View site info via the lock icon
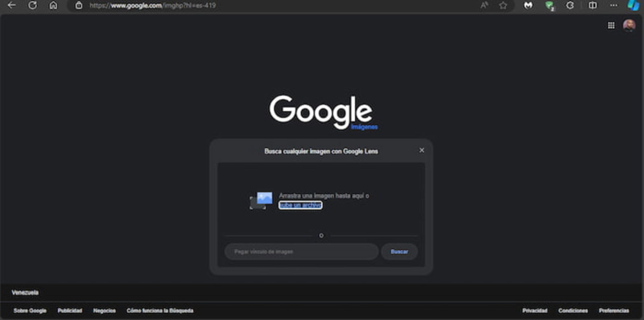644x320 pixels. (79, 5)
